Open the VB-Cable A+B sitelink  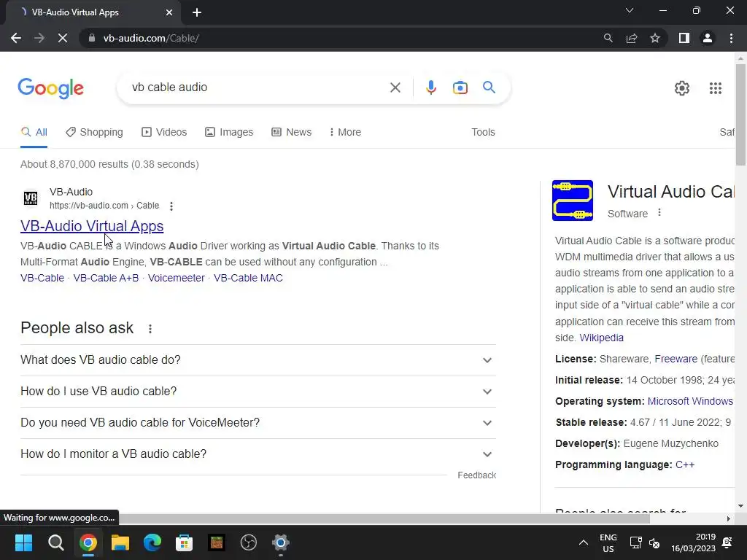(106, 278)
